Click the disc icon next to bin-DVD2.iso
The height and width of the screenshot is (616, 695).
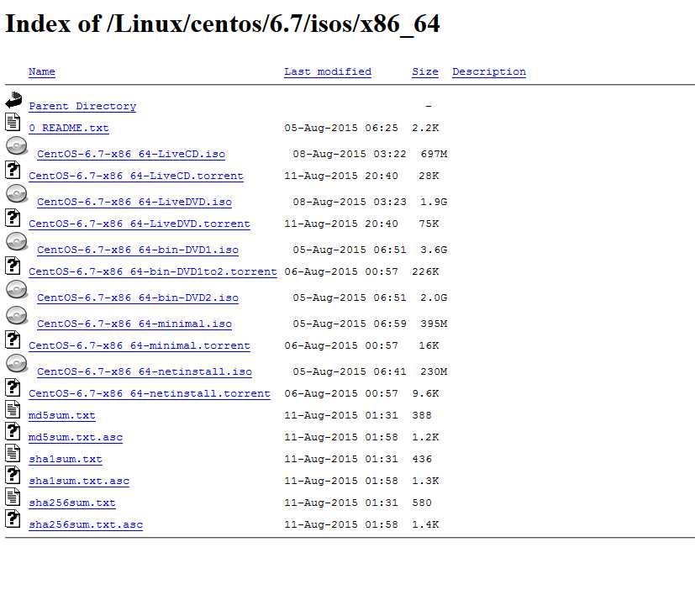17,289
